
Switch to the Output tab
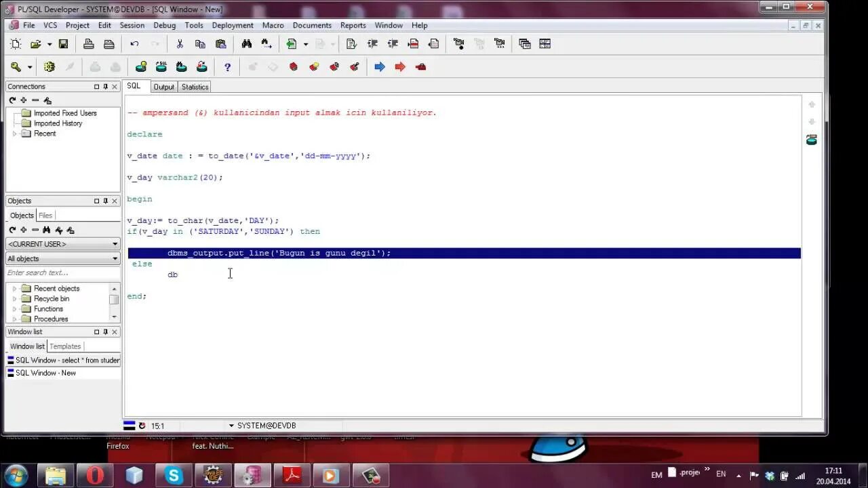(163, 87)
